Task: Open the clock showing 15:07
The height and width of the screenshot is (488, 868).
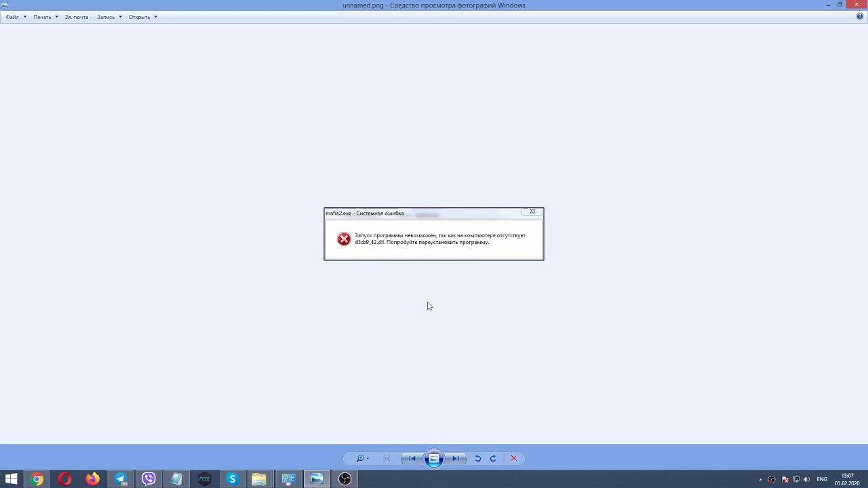Action: click(x=847, y=479)
